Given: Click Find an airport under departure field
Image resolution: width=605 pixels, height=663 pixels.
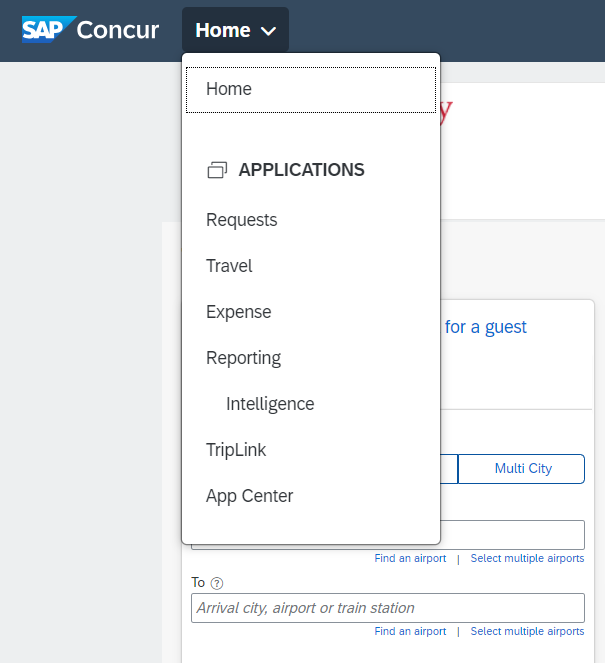Looking at the screenshot, I should [x=410, y=559].
